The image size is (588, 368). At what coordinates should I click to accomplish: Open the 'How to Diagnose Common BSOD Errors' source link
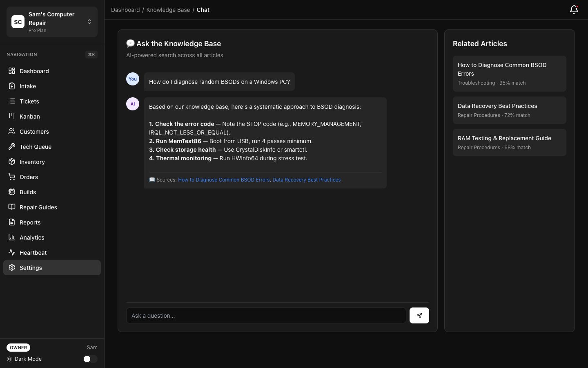pos(224,180)
